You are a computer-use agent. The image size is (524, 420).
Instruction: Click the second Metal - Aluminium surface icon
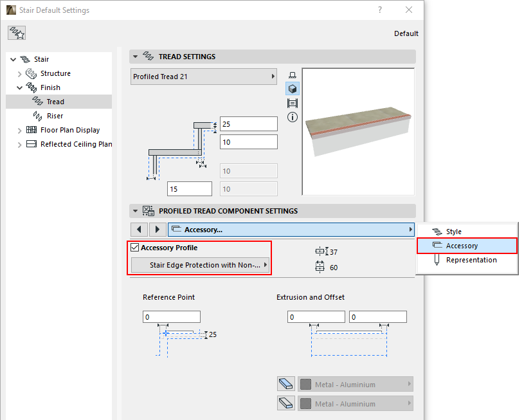(286, 403)
